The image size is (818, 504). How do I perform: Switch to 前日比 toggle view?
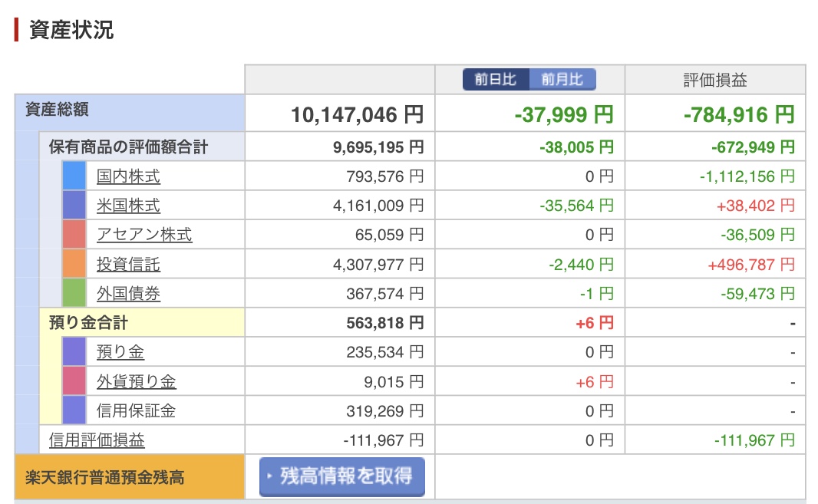click(x=496, y=80)
